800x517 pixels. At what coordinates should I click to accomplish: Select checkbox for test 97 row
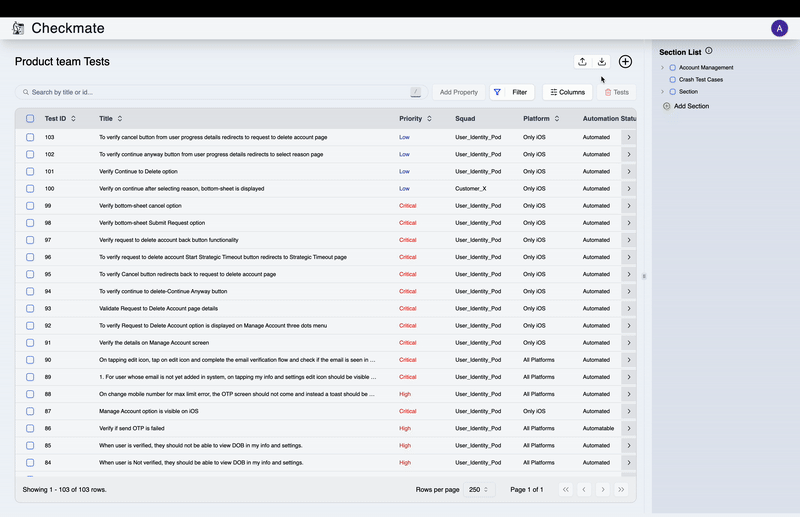30,240
